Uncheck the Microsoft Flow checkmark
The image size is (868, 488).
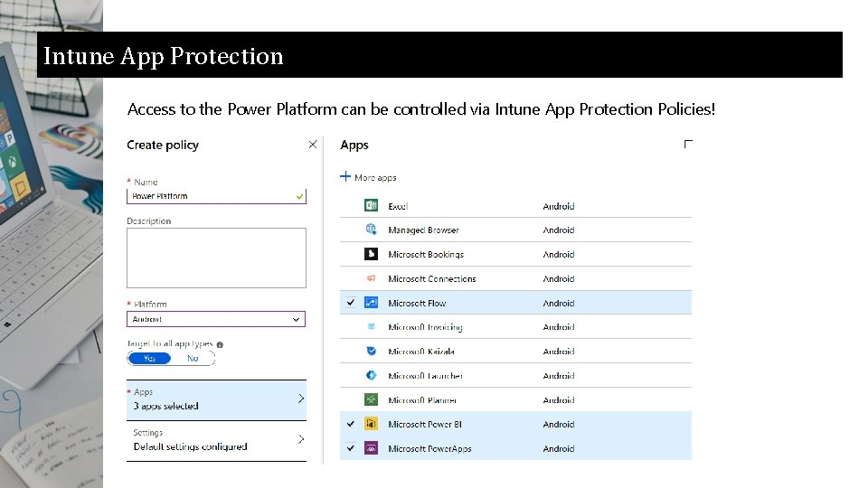pos(351,303)
